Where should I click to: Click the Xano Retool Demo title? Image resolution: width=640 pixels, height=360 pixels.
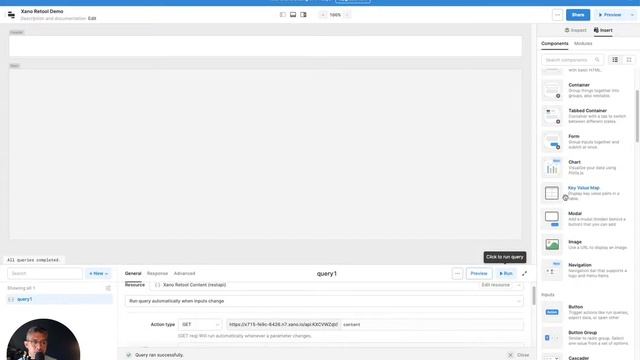click(x=42, y=11)
